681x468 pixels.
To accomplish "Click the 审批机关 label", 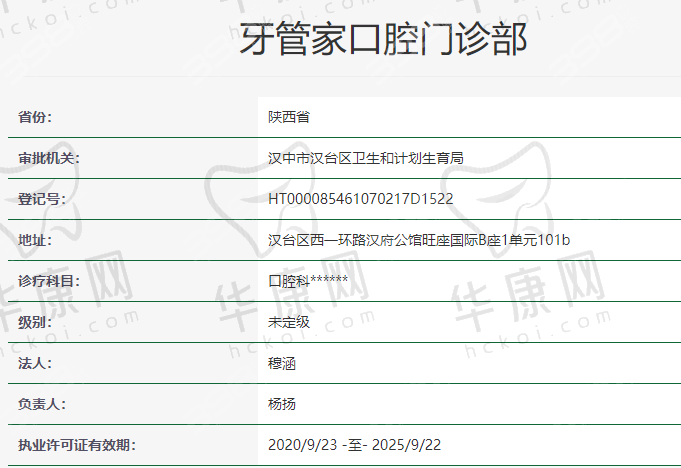I will click(49, 158).
